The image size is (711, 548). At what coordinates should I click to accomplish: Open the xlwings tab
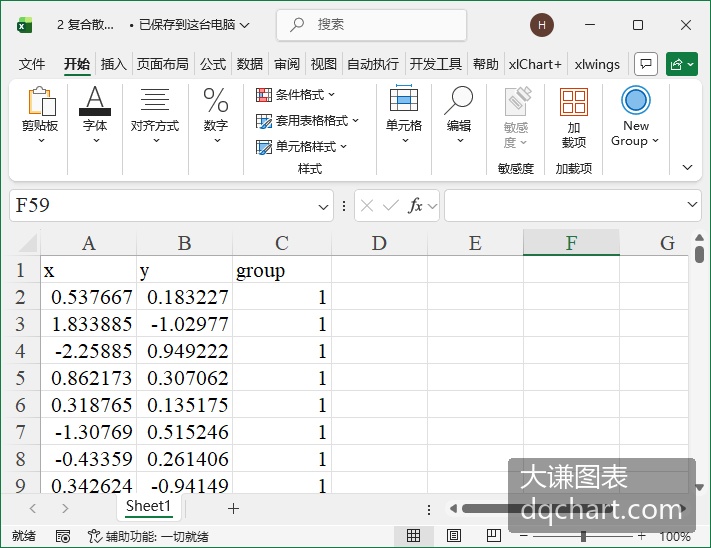(x=597, y=64)
